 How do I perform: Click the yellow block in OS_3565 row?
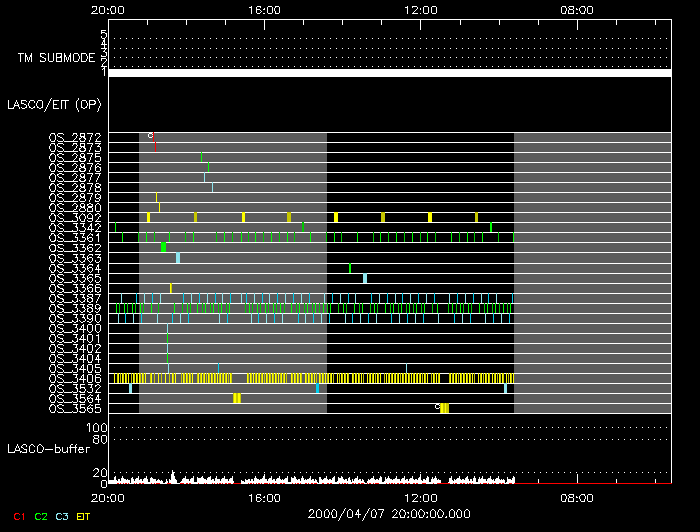(444, 408)
